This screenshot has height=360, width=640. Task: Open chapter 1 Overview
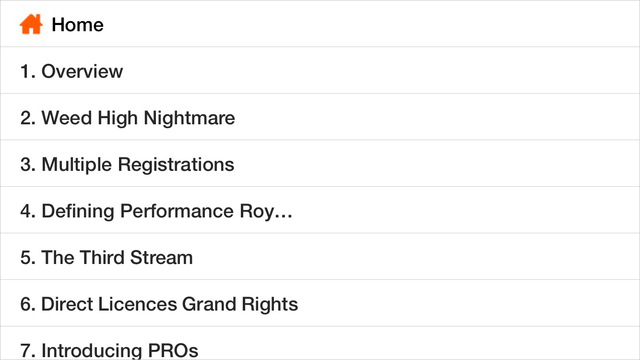click(320, 70)
